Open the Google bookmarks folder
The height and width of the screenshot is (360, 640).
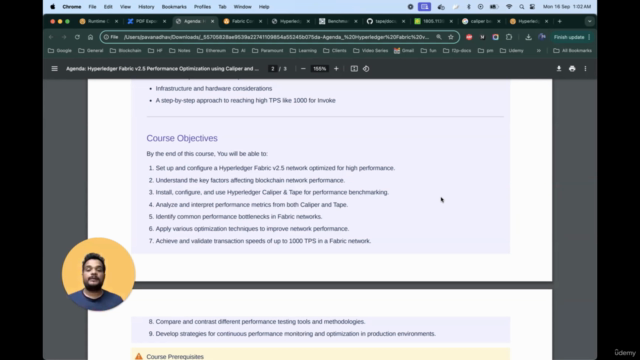click(x=60, y=51)
